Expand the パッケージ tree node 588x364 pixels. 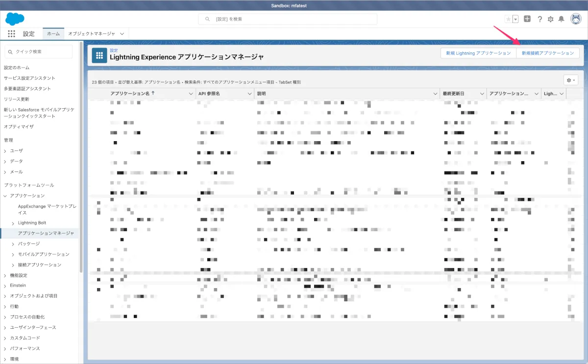tap(13, 244)
